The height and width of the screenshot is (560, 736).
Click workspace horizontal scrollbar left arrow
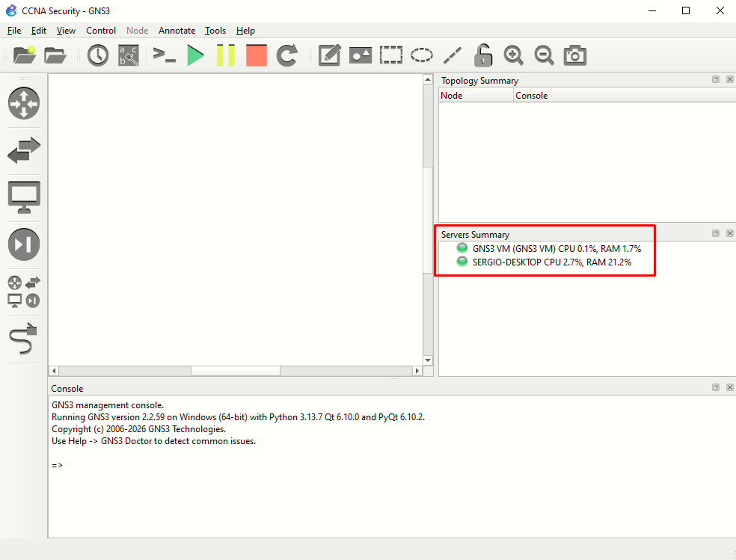pyautogui.click(x=54, y=371)
